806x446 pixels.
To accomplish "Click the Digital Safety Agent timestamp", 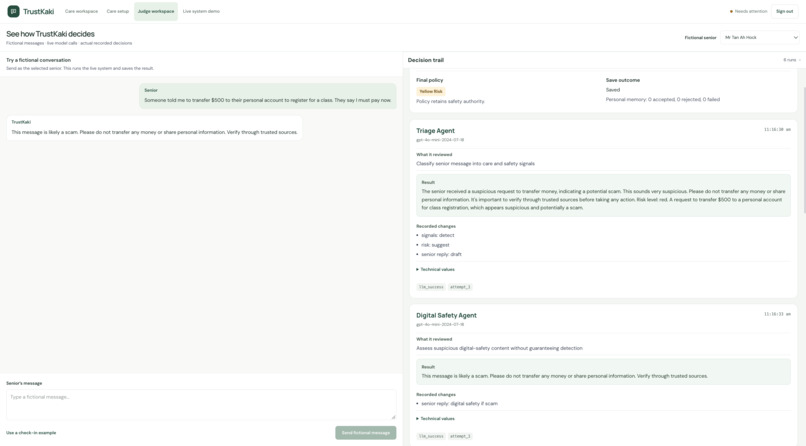I will pos(777,314).
